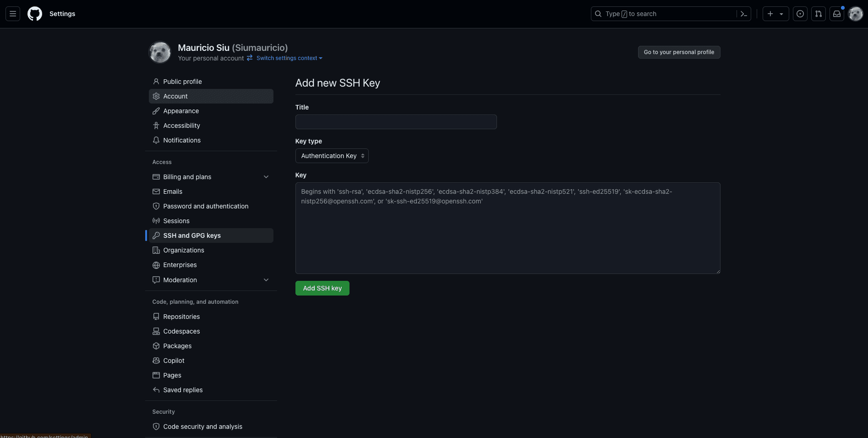
Task: Click the user avatar in header
Action: (855, 14)
